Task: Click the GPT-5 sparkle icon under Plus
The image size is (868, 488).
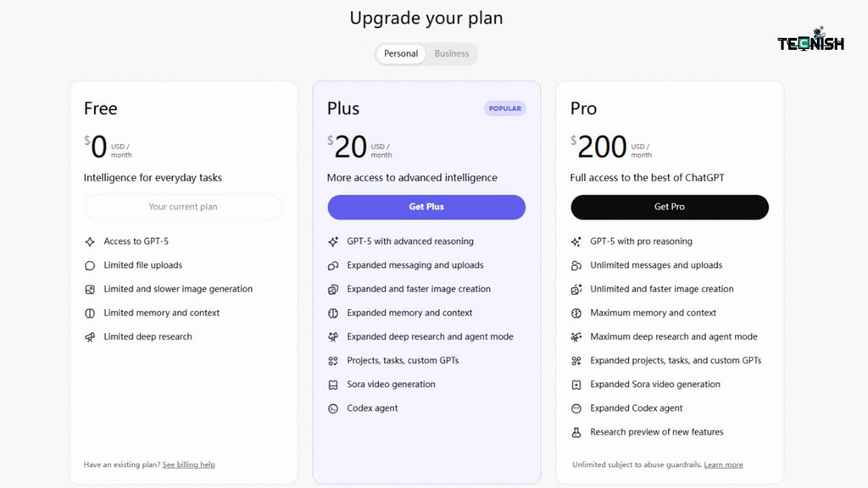Action: [x=333, y=241]
